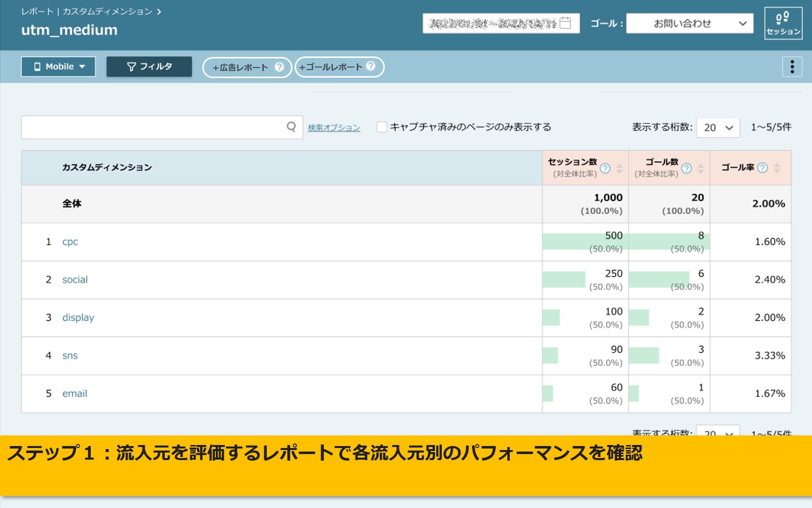This screenshot has height=508, width=812.
Task: Click help icon beside ゴール数 header
Action: [x=686, y=168]
